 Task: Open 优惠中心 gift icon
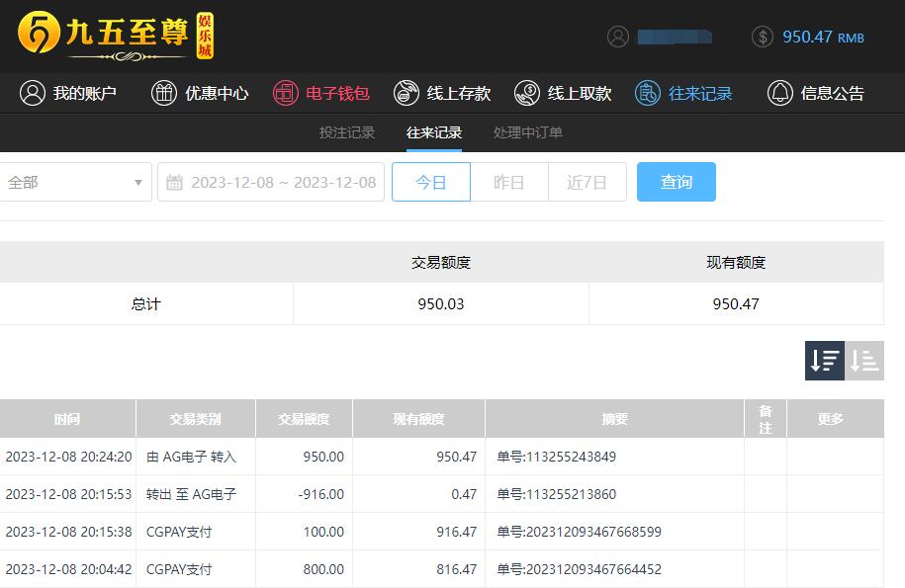pyautogui.click(x=164, y=93)
